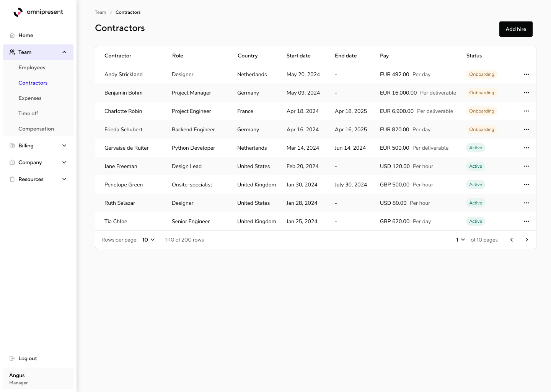Open more options for Frieda Schubert
551x392 pixels.
(x=527, y=129)
